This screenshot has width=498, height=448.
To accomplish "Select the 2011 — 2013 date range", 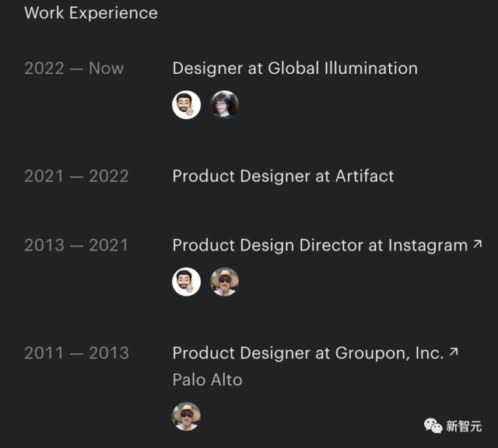I will click(76, 353).
